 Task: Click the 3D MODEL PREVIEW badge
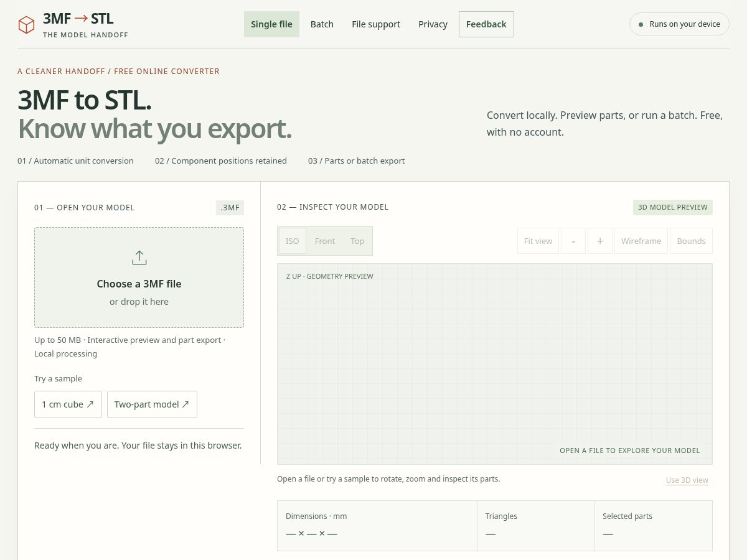coord(673,207)
